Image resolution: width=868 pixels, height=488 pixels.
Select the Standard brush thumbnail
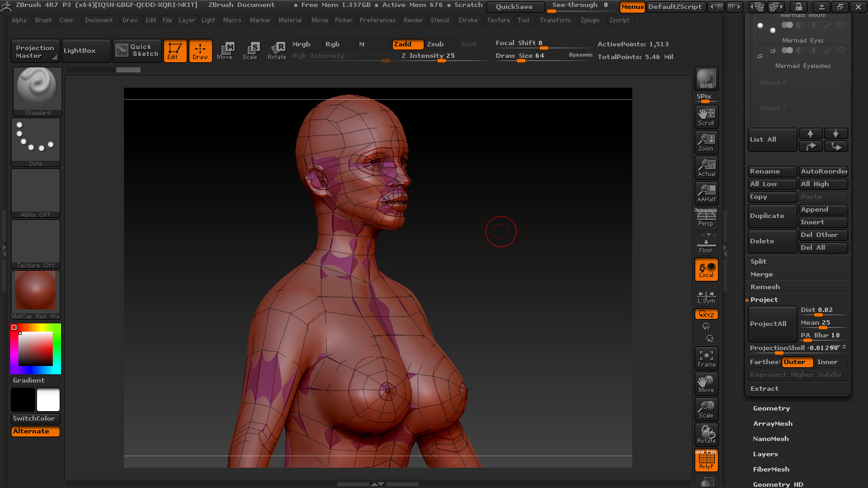(x=37, y=91)
